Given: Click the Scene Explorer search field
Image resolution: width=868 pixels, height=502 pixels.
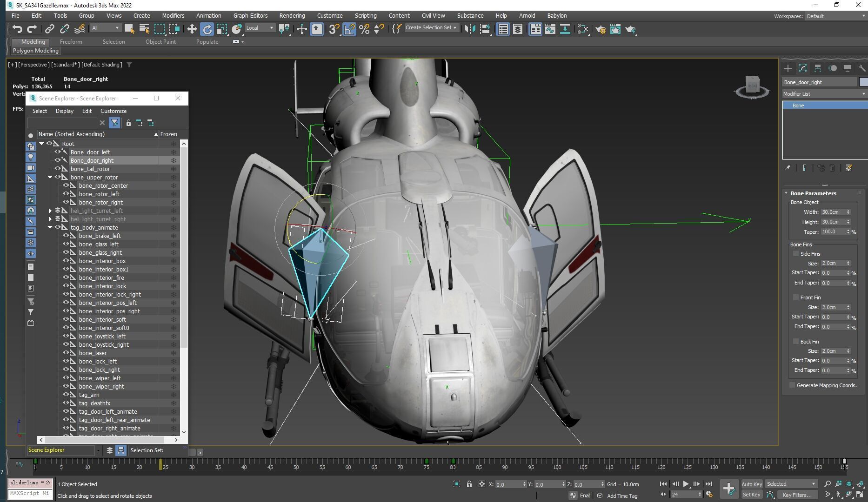Looking at the screenshot, I should pyautogui.click(x=62, y=123).
